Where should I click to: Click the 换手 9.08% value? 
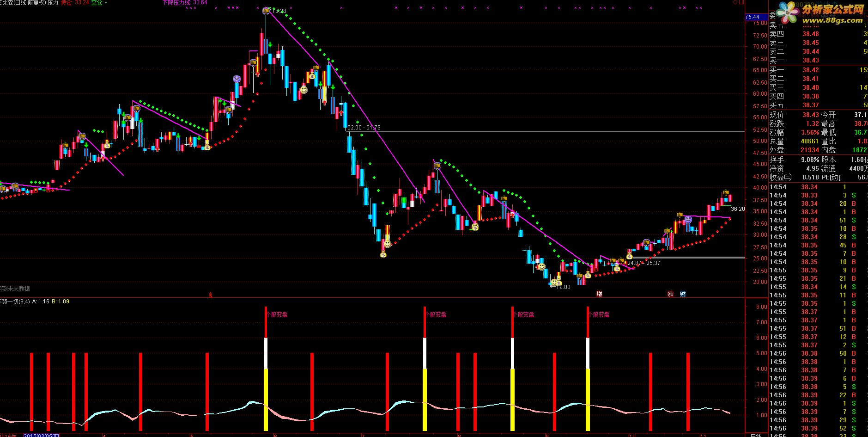tap(810, 160)
